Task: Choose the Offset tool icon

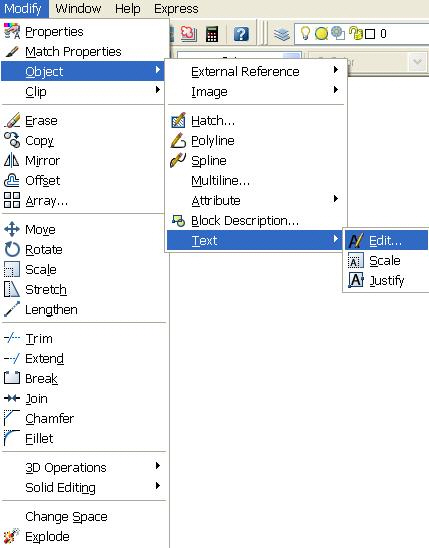Action: click(12, 181)
